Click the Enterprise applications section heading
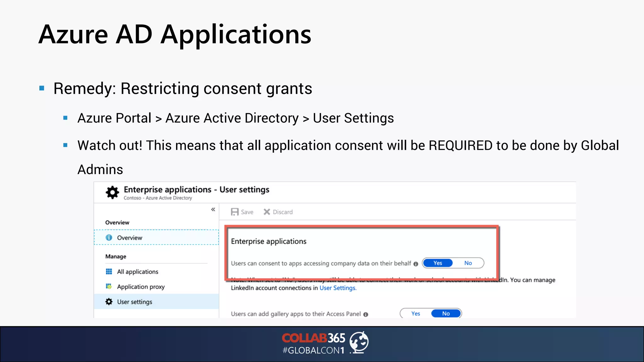 (x=269, y=241)
